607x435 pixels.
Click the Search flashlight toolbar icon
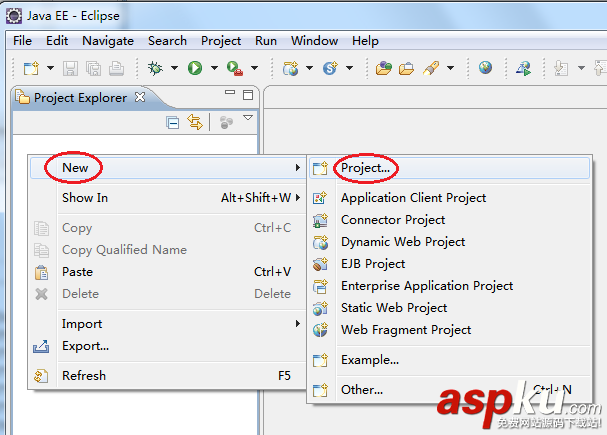[430, 68]
